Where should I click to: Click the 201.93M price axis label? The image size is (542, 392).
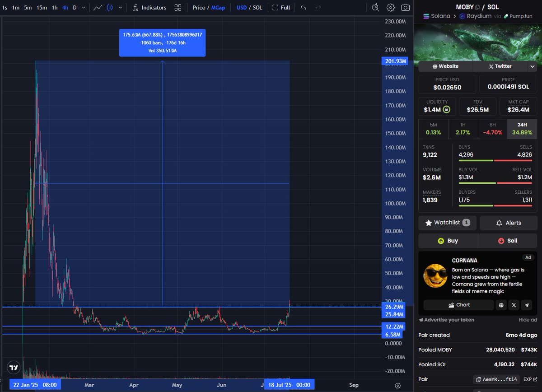(x=396, y=61)
